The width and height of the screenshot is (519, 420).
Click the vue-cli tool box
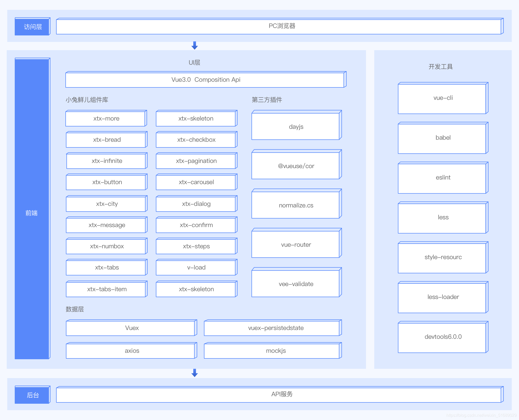click(x=443, y=98)
